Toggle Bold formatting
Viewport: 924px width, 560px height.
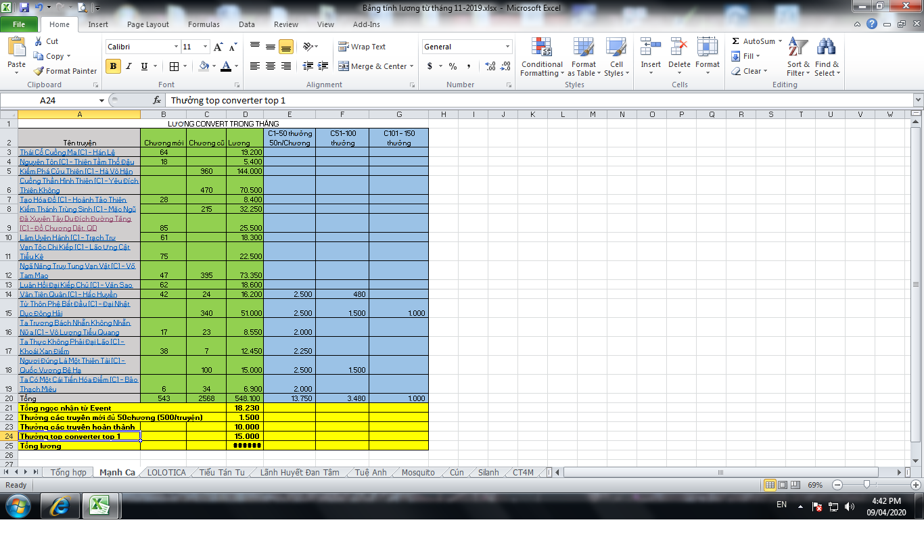(113, 66)
